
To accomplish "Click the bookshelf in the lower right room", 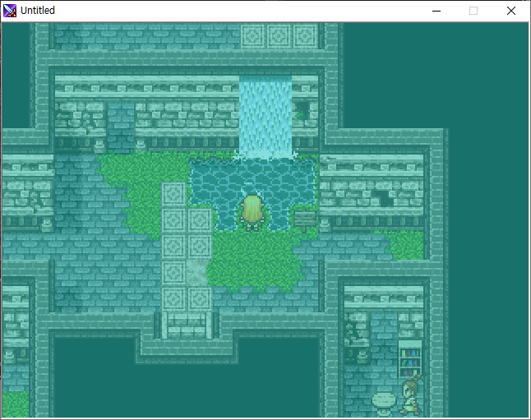I will click(x=410, y=360).
